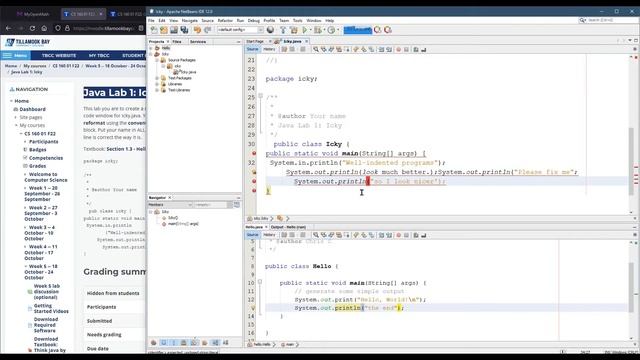Open Competencies link in browser sidebar

point(46,158)
